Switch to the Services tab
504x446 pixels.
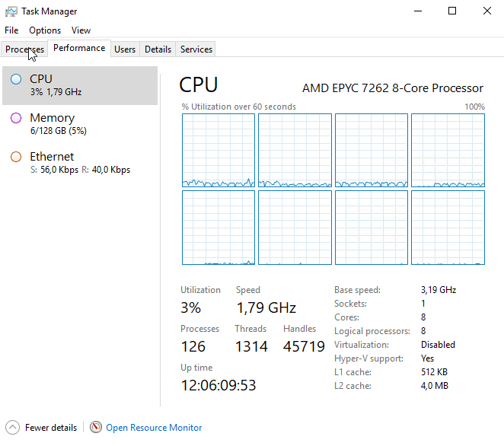[x=196, y=49]
